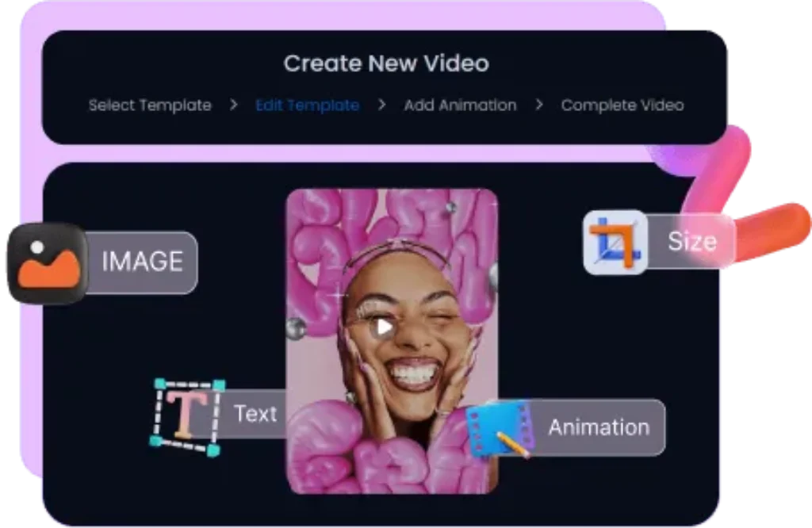Click the chevron after Edit Template
The height and width of the screenshot is (528, 812).
381,105
